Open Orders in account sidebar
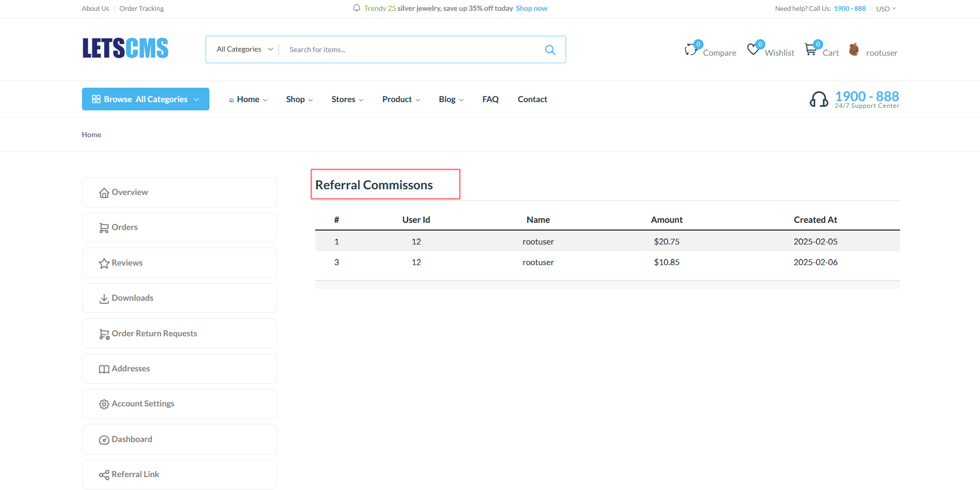The image size is (980, 490). 179,227
